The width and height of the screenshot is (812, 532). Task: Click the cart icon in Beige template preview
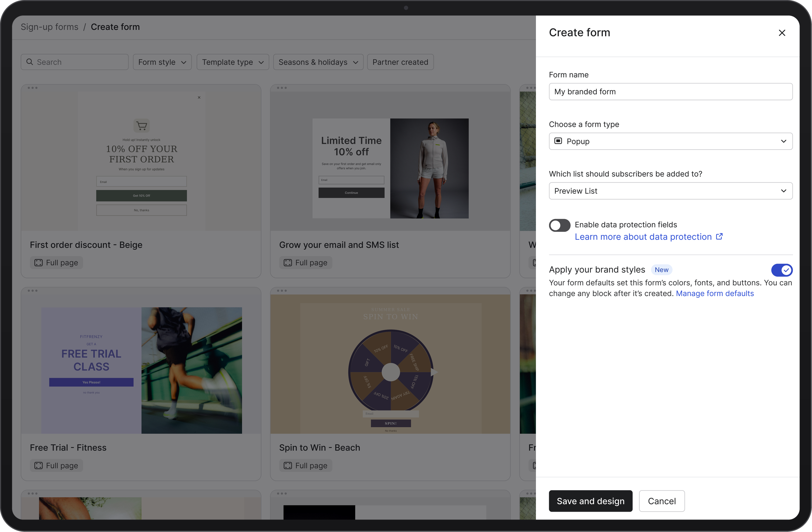click(141, 126)
